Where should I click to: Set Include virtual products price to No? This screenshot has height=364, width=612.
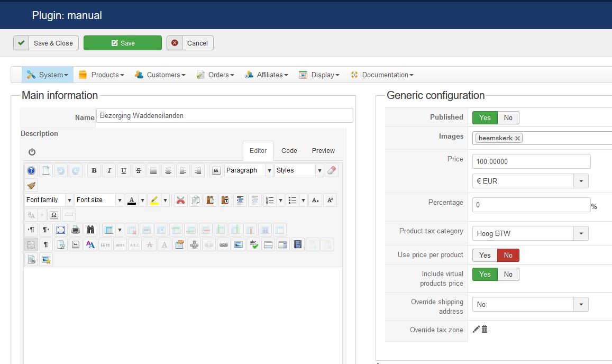click(x=508, y=274)
